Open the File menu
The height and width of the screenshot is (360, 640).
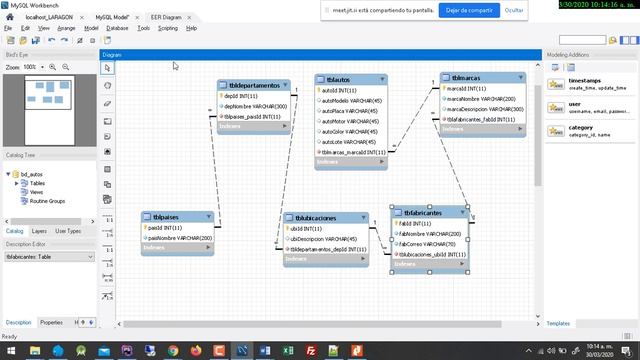click(8, 28)
